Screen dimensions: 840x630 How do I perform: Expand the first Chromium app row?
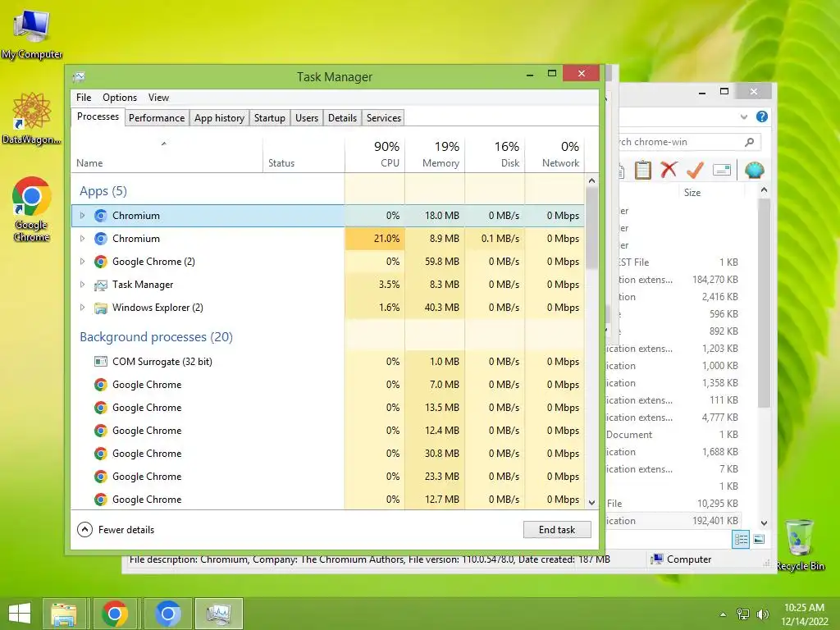click(x=82, y=216)
